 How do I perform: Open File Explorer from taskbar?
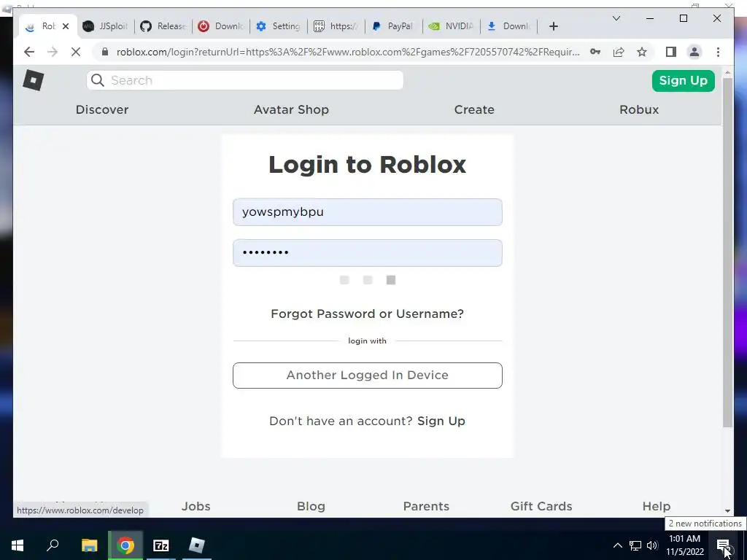click(89, 545)
